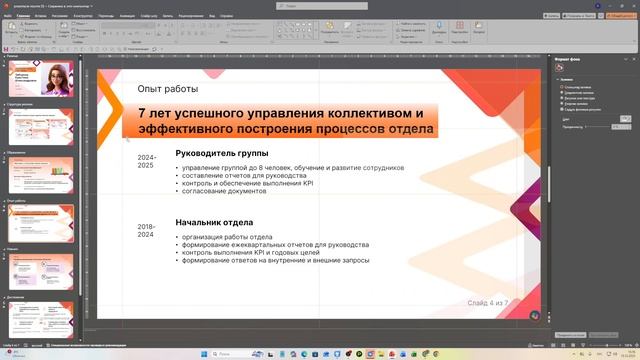The height and width of the screenshot is (360, 640).
Task: Click the account avatar in the title bar
Action: coord(598,6)
